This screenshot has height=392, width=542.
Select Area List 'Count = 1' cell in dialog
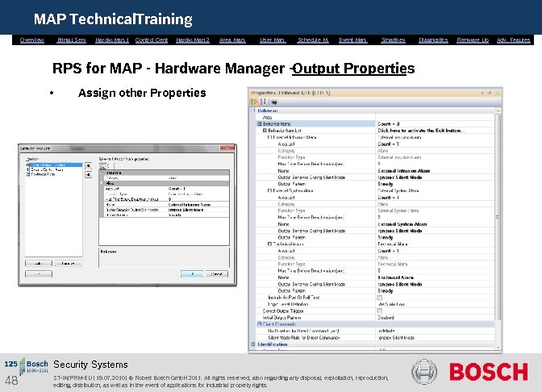(x=198, y=189)
